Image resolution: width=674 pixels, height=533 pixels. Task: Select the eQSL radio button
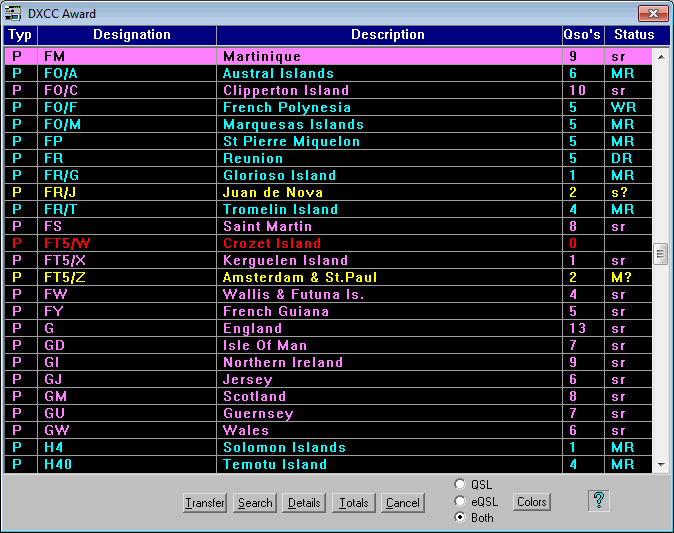pyautogui.click(x=460, y=501)
